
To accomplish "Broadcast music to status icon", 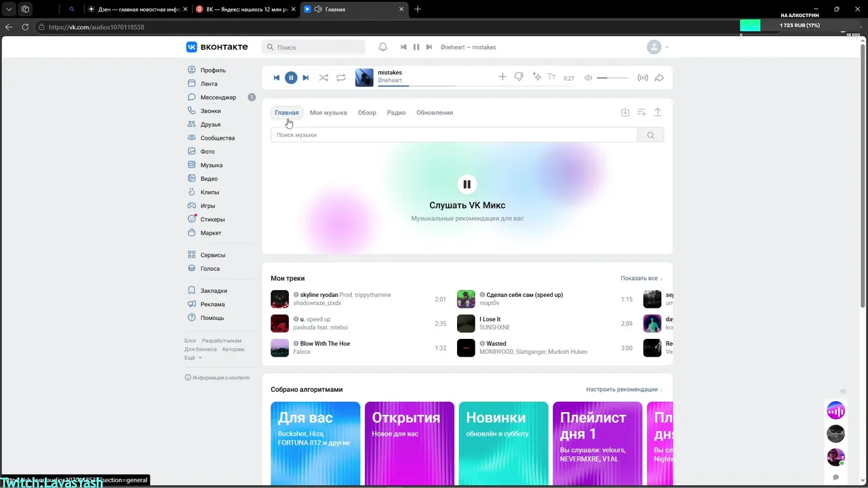I will [x=642, y=78].
